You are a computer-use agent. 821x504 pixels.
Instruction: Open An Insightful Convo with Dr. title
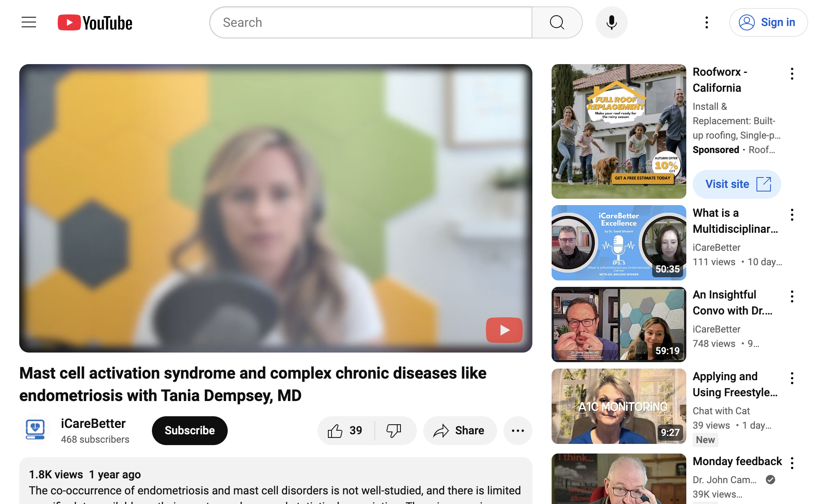733,302
